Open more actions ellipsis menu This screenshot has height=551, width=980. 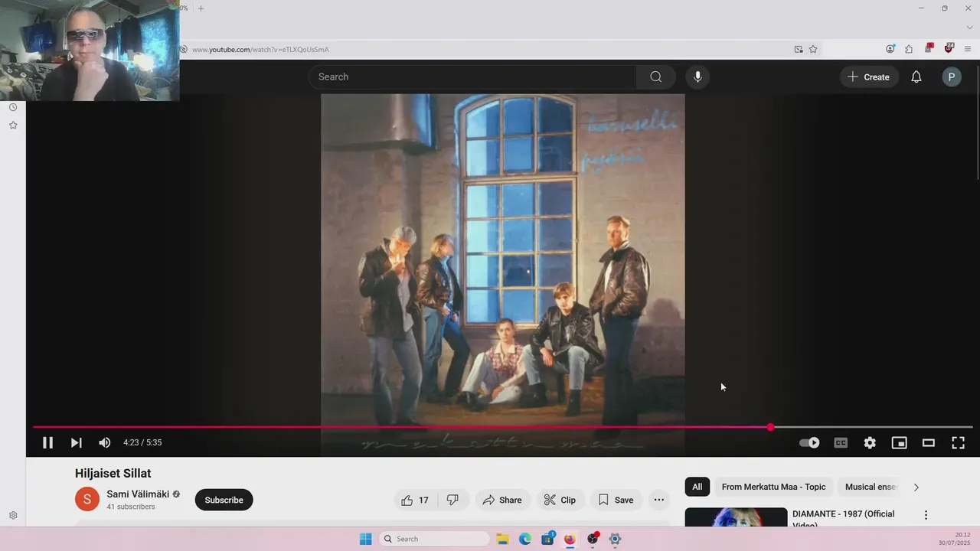click(x=658, y=500)
